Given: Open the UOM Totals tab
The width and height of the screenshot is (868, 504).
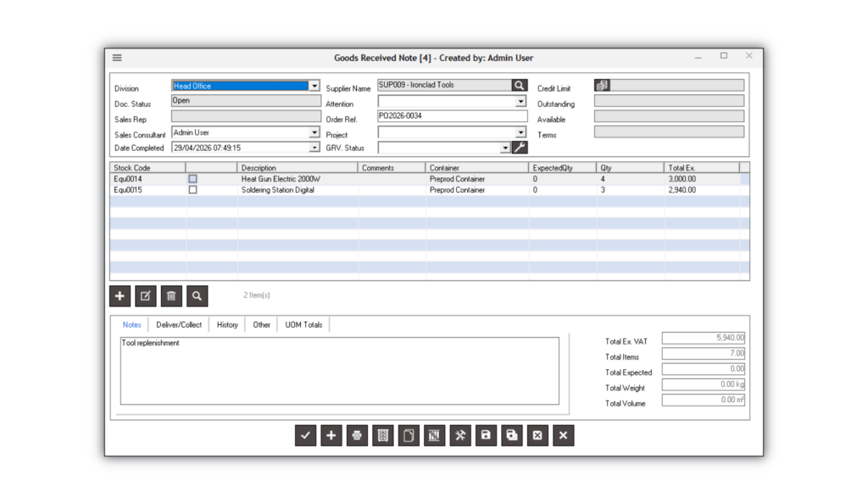Looking at the screenshot, I should point(303,325).
